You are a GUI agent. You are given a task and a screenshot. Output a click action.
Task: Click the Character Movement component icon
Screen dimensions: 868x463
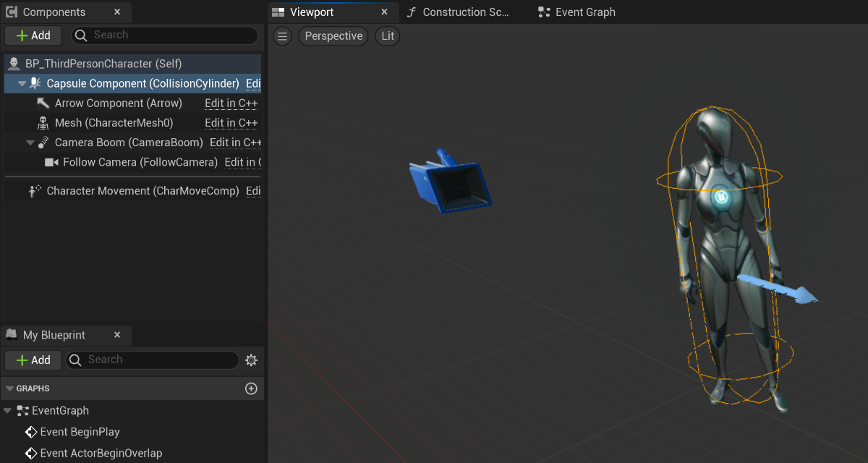[34, 191]
